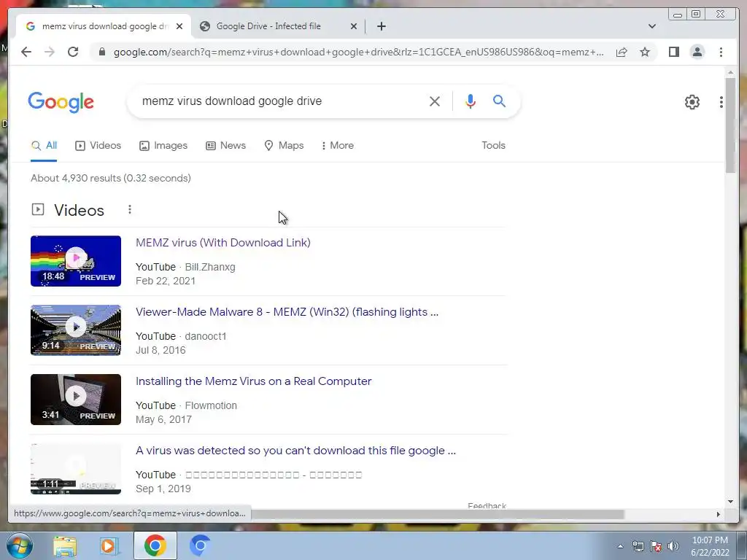Image resolution: width=747 pixels, height=560 pixels.
Task: Open the network tray icon
Action: pos(638,547)
